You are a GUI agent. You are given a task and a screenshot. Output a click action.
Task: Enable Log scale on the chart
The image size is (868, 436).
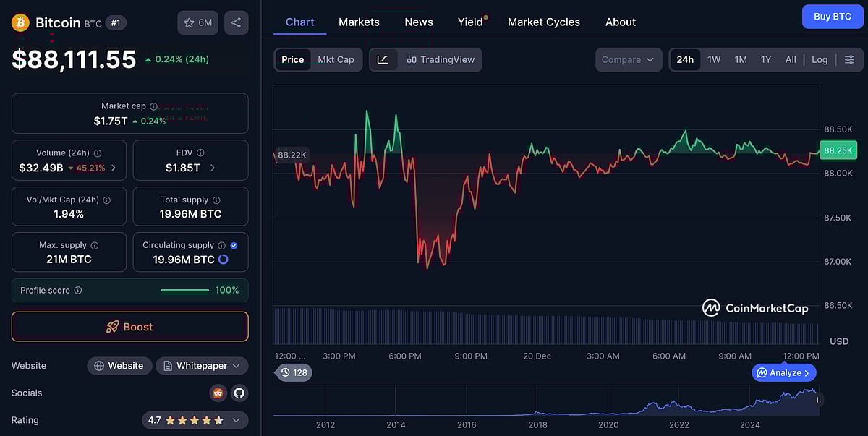tap(819, 59)
